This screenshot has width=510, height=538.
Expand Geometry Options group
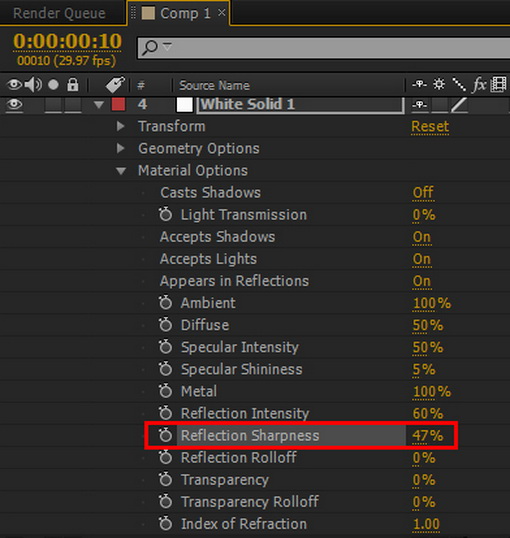coord(120,148)
